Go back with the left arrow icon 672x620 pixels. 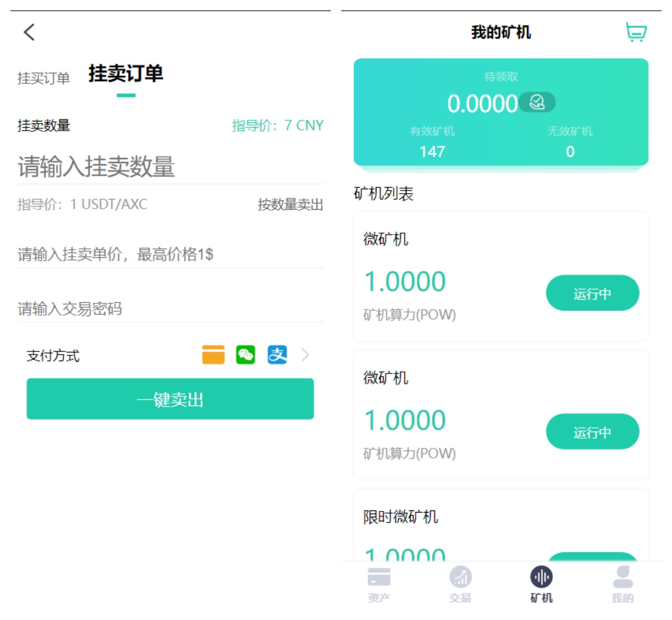point(29,32)
